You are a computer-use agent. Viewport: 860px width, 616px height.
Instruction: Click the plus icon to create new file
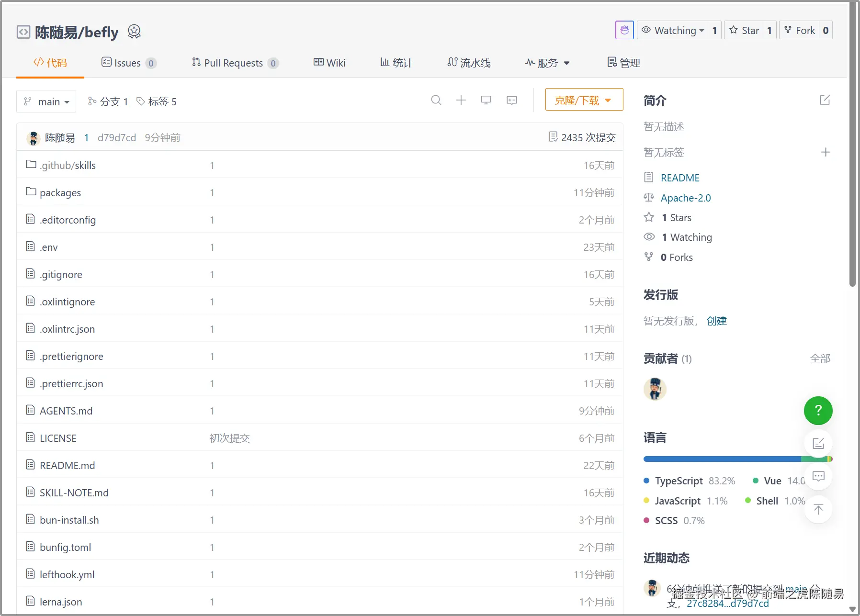coord(461,100)
